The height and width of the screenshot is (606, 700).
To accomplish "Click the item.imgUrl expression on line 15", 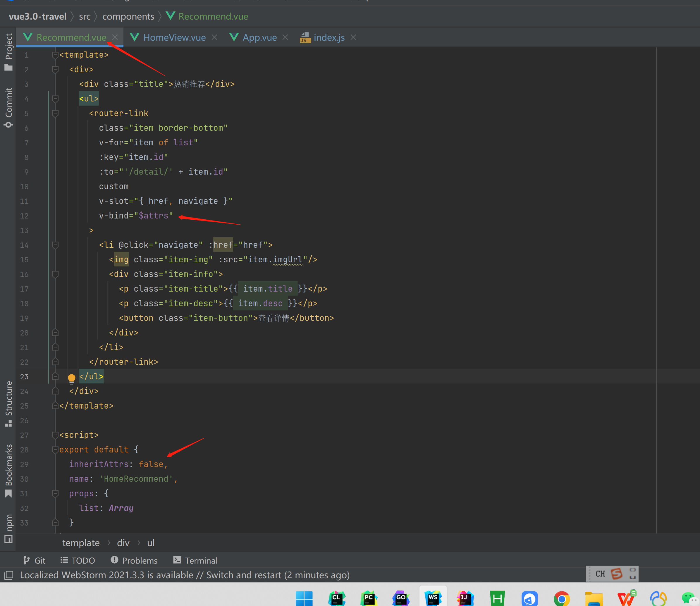I will (275, 260).
